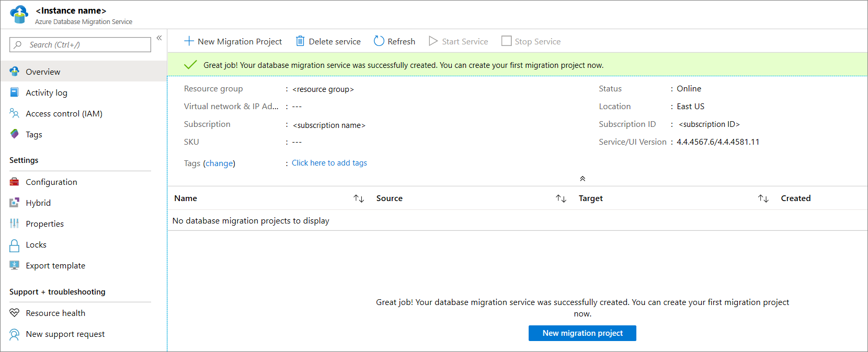Screen dimensions: 868x352
Task: Click here to add tags link
Action: pos(329,163)
